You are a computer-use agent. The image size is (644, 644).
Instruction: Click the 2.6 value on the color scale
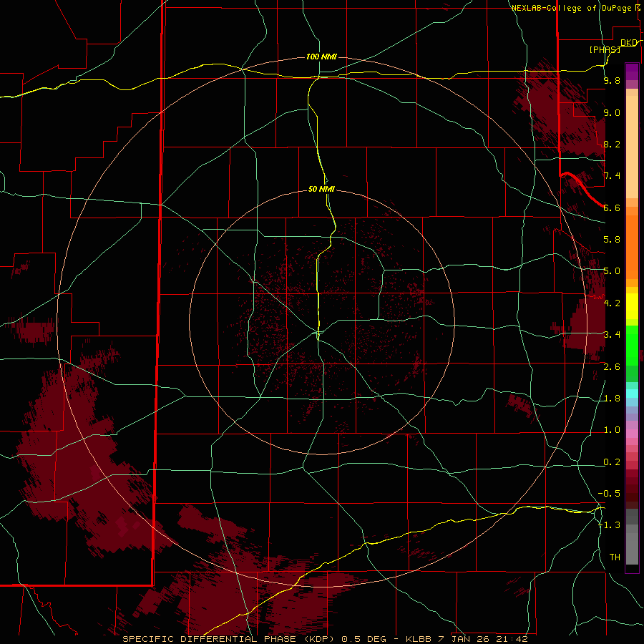coord(612,366)
